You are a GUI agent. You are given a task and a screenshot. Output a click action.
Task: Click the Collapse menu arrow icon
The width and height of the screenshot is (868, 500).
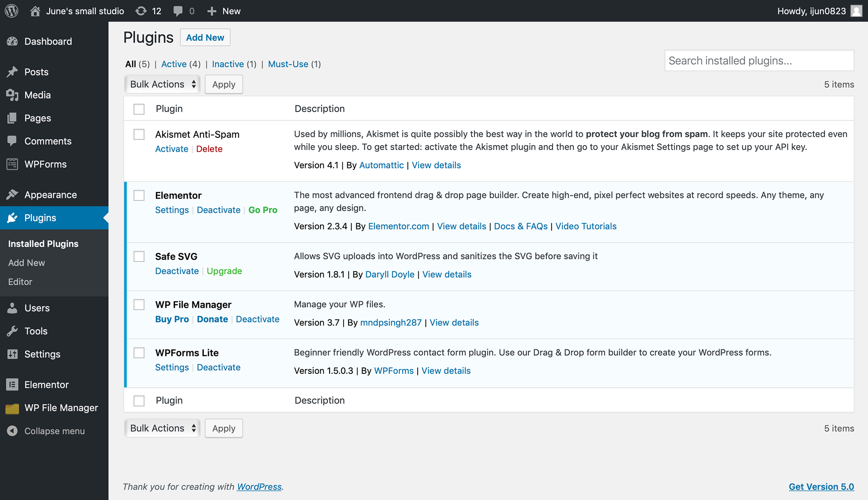[12, 431]
